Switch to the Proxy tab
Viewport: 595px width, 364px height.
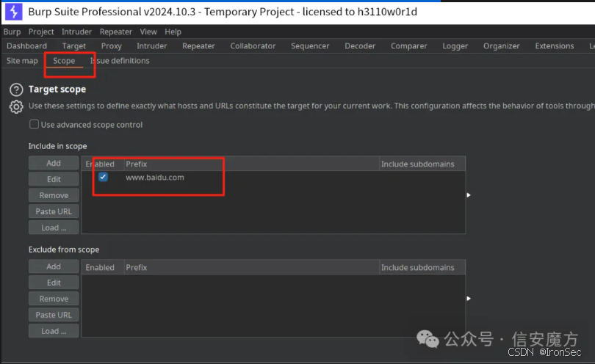111,46
